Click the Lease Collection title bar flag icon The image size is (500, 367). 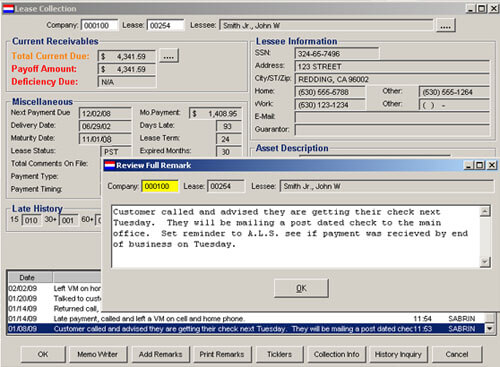(8, 9)
